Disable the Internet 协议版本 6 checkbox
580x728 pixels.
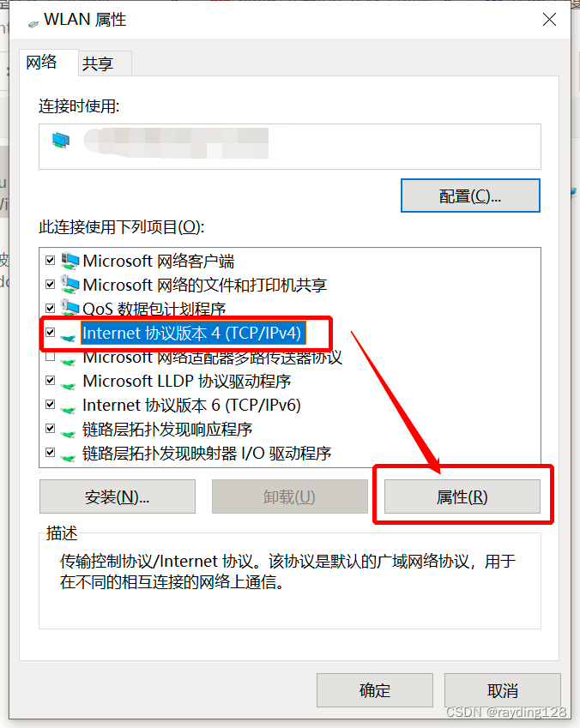tap(50, 405)
